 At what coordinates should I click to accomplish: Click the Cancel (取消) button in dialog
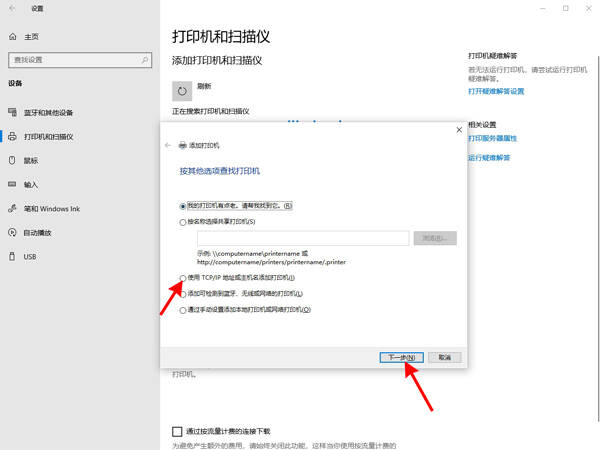click(445, 357)
